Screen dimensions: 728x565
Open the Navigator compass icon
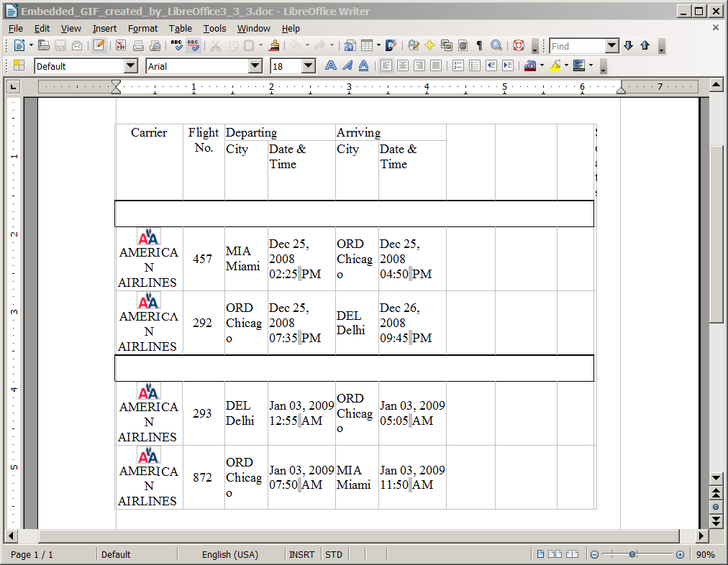point(429,45)
